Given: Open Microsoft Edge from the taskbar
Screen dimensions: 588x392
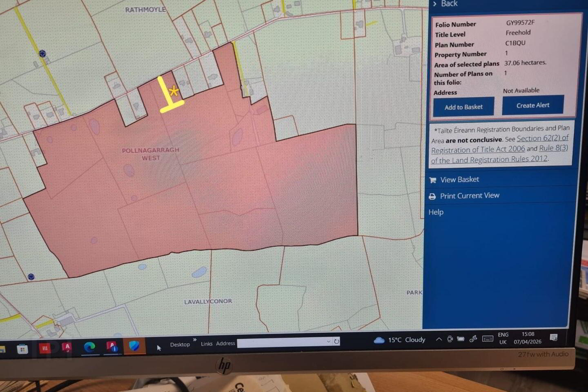Looking at the screenshot, I should click(89, 347).
